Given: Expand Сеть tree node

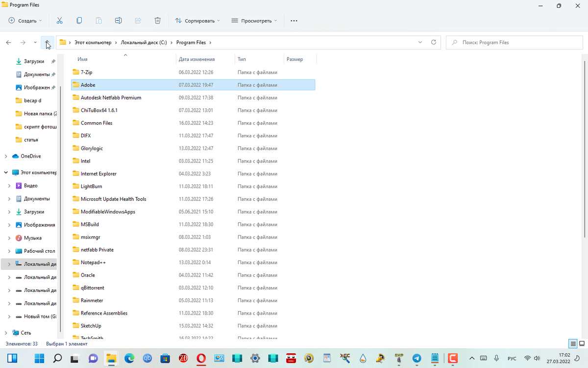Looking at the screenshot, I should [x=6, y=333].
